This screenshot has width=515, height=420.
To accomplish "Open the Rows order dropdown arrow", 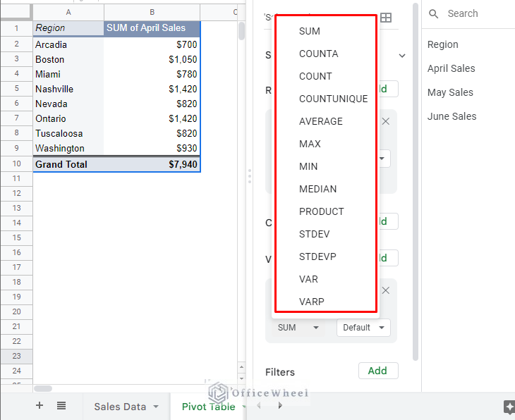I will click(382, 159).
